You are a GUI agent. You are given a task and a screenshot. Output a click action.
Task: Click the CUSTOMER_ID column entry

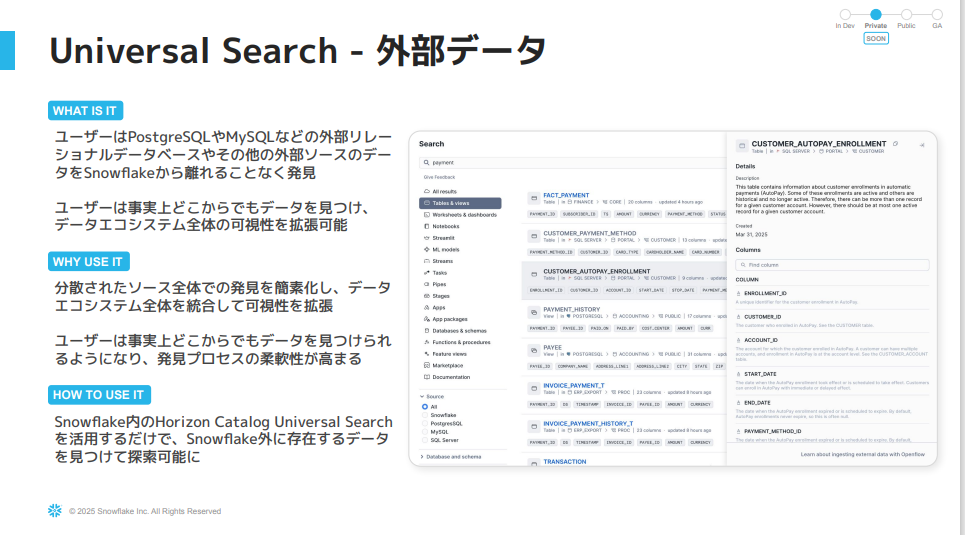[x=832, y=321]
